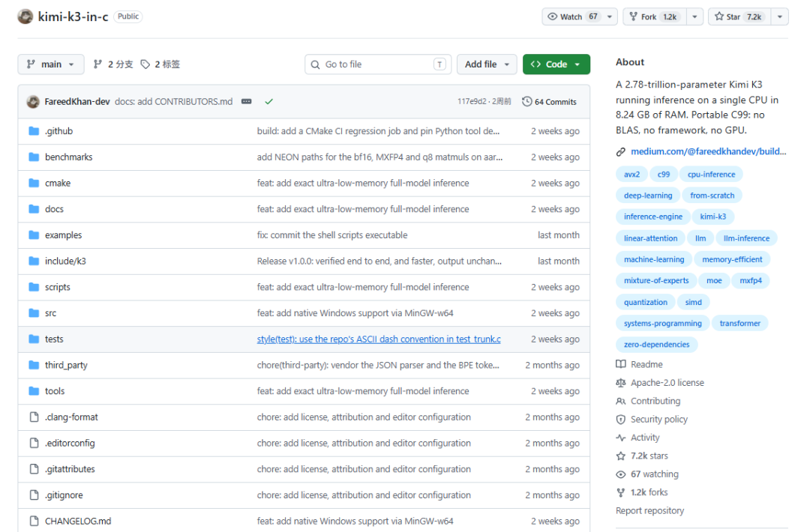Select the quantization topic tag
Viewport: 810px width, 532px height.
[645, 302]
